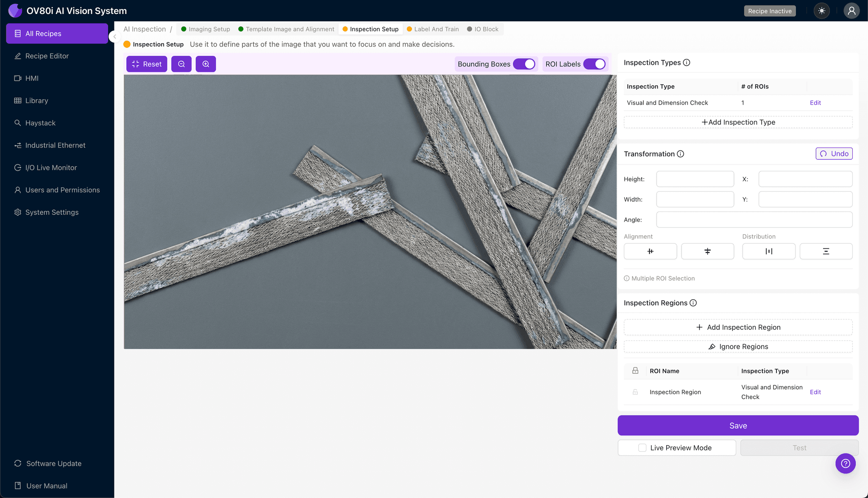Screen dimensions: 868x498
Task: Toggle the Bounding Boxes switch
Action: [x=524, y=64]
